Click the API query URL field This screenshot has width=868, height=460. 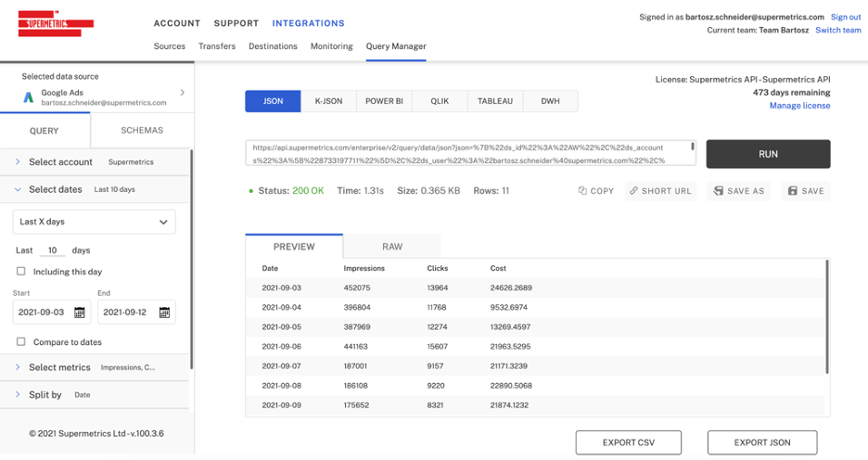pyautogui.click(x=469, y=153)
